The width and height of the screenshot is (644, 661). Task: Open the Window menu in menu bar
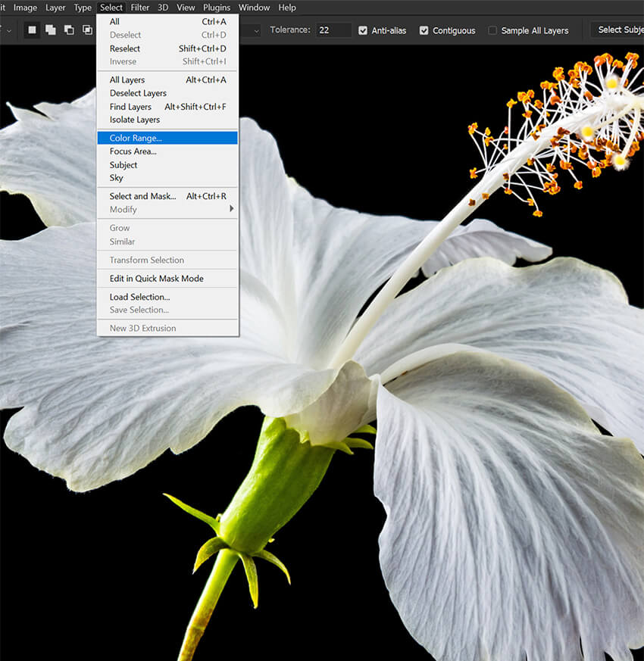254,8
